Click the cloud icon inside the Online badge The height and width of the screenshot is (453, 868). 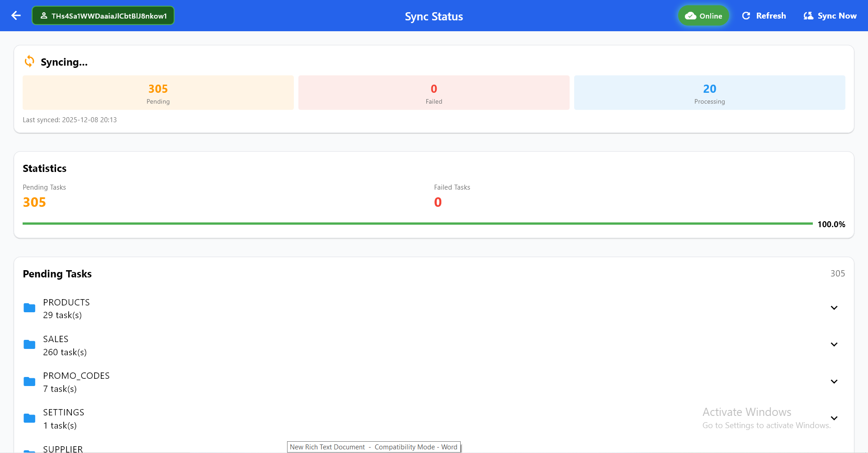click(691, 15)
